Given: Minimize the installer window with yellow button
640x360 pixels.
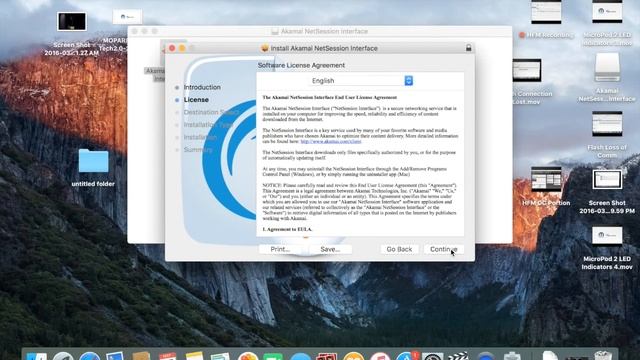Looking at the screenshot, I should pyautogui.click(x=182, y=48).
